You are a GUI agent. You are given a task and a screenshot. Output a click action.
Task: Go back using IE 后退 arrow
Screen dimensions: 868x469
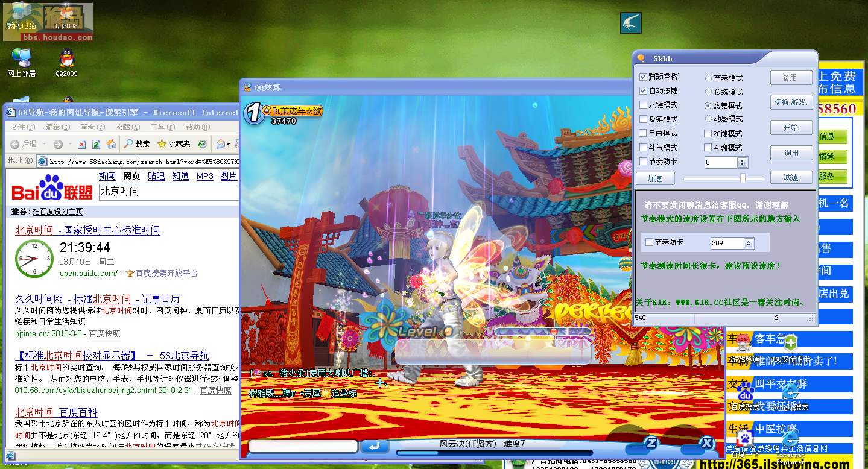coord(24,144)
